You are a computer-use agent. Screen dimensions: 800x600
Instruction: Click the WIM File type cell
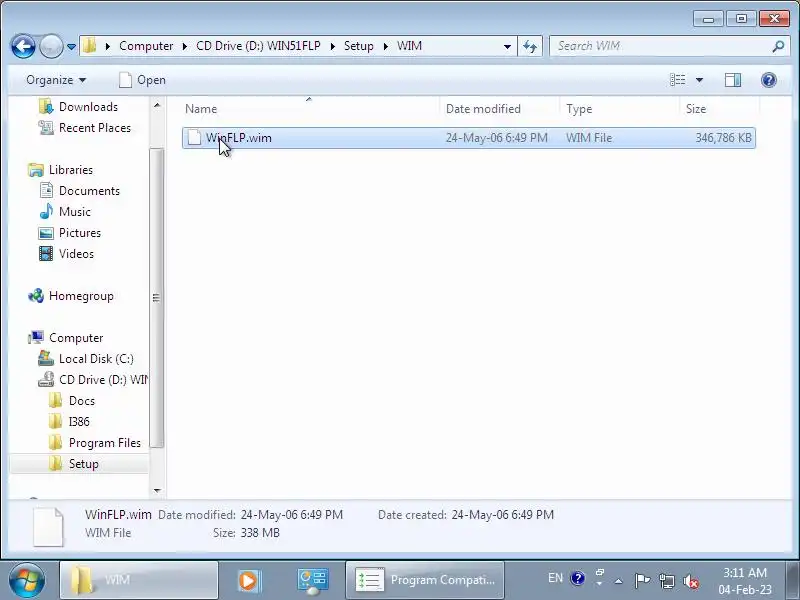(x=589, y=138)
